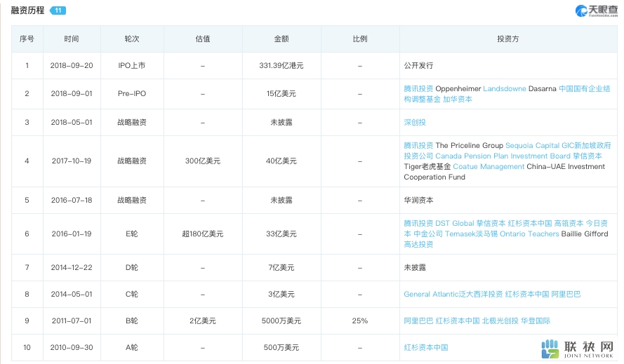Open the 加华资本 investor link
The image size is (624, 364).
457,99
